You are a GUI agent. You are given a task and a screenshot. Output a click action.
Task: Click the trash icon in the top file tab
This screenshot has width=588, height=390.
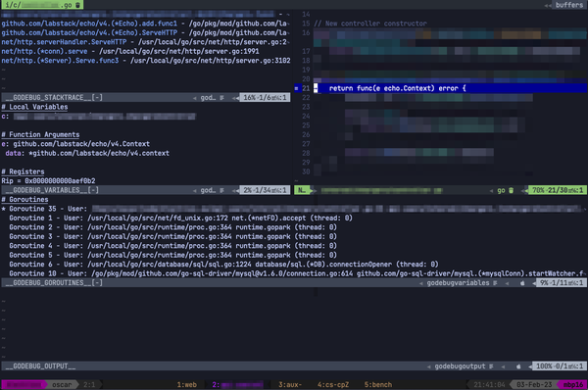coord(77,5)
